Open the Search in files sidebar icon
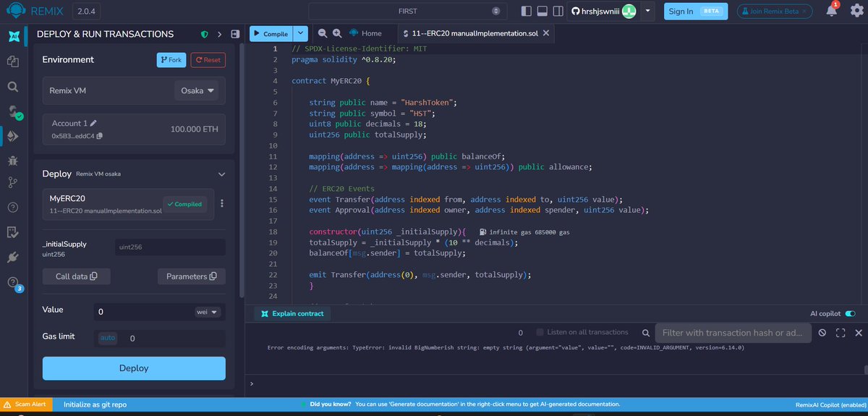The image size is (868, 416). point(13,86)
